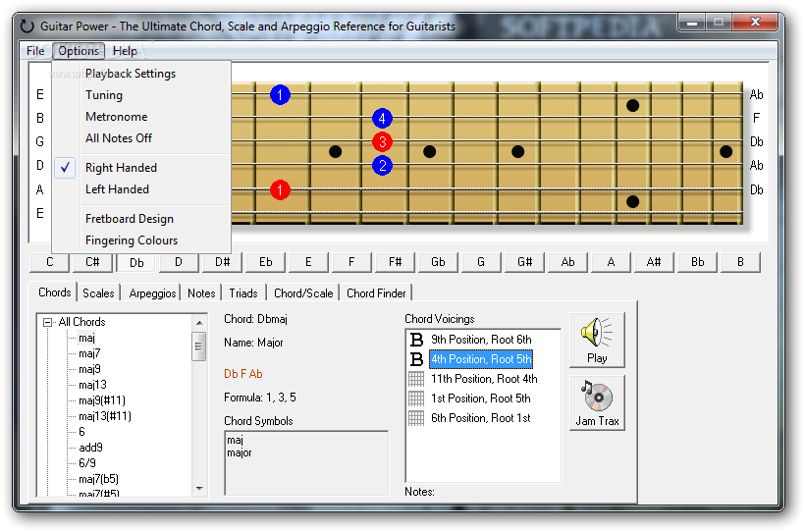Select Right Handed checked option
805x532 pixels.
tap(140, 168)
